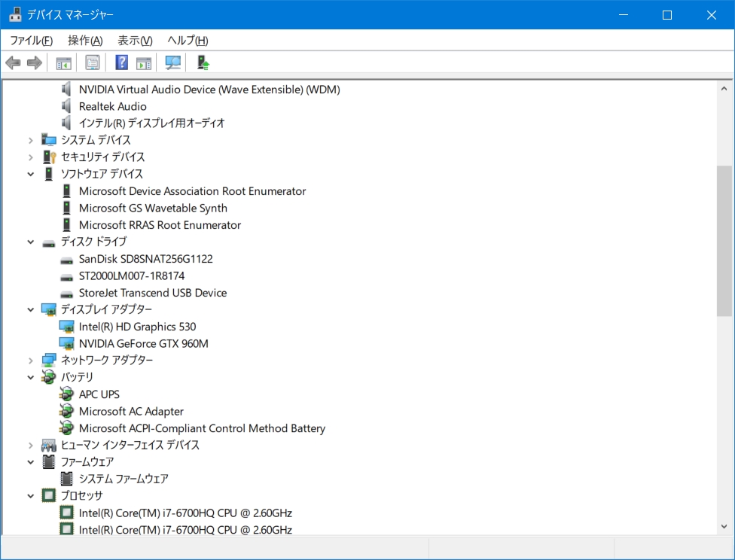735x560 pixels.
Task: Select NVIDIA Virtual Audio Device (WDM)
Action: (209, 90)
